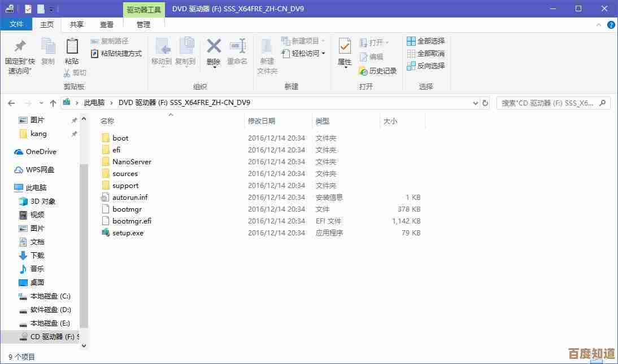618x364 pixels.
Task: Open the address bar history dropdown arrow
Action: click(475, 103)
